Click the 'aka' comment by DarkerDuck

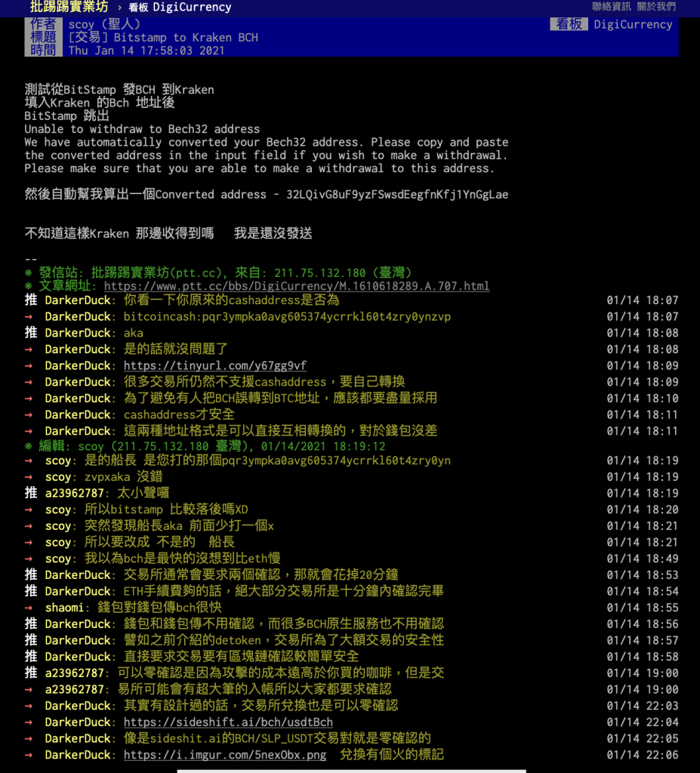tap(133, 333)
